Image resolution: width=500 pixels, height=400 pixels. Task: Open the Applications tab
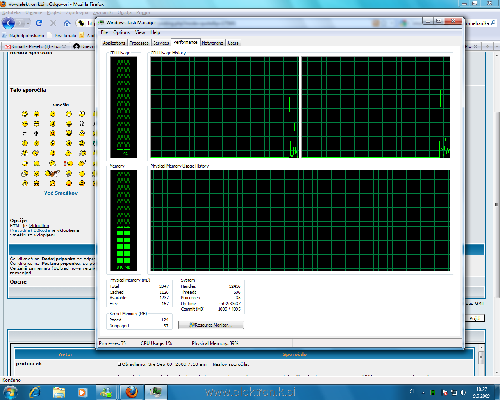click(114, 43)
